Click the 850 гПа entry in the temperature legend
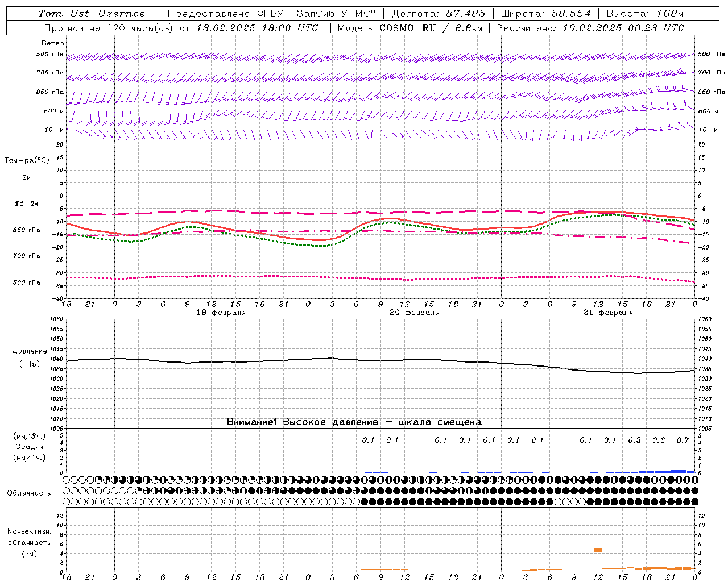The image size is (728, 582). point(26,230)
